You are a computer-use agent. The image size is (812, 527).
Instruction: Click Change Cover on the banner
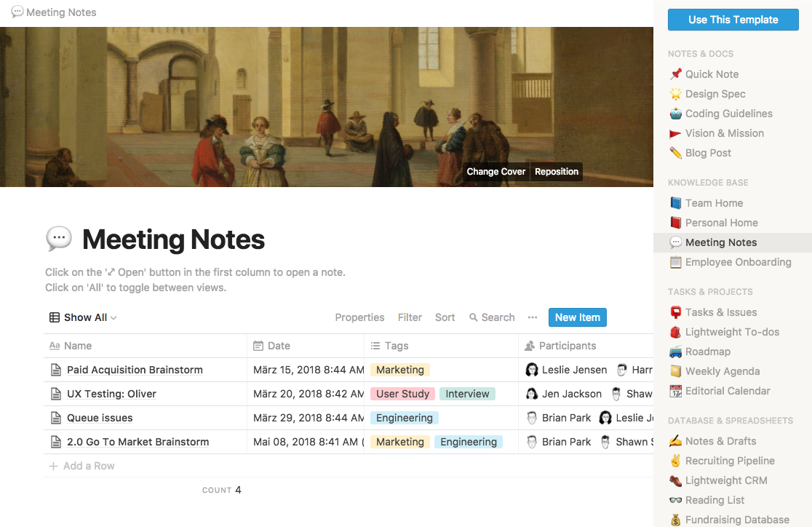495,172
